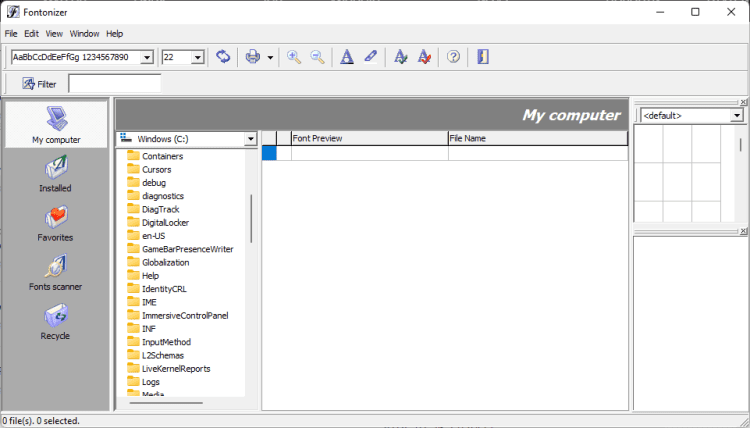The image size is (750, 428).
Task: Open the help question mark icon
Action: 453,57
